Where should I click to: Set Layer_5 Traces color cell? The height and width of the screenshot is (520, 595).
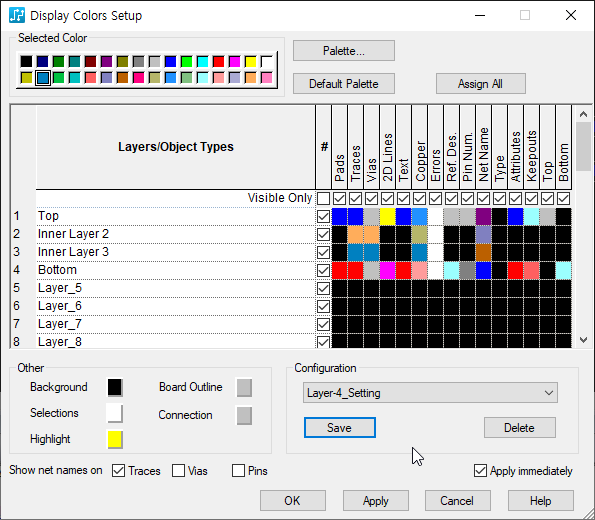point(355,288)
